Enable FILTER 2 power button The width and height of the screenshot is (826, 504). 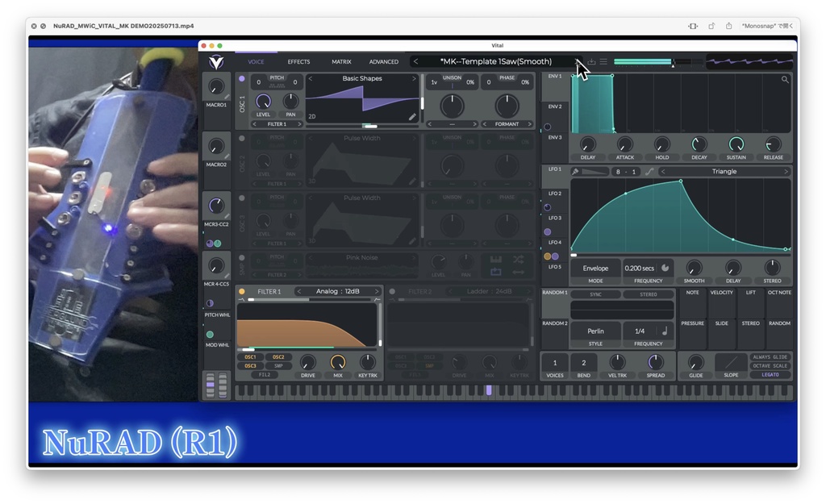pos(392,291)
